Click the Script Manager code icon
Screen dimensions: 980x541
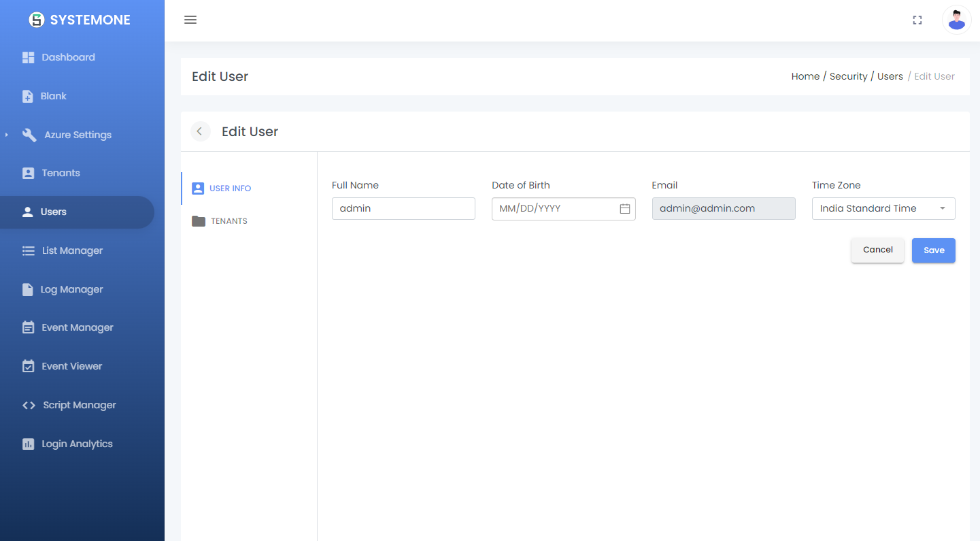[x=29, y=406]
